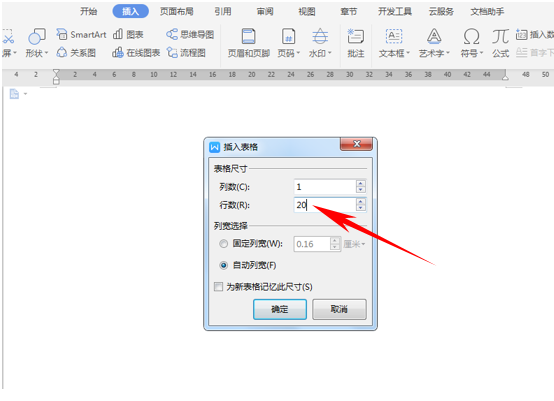This screenshot has width=554, height=401.
Task: Insert a 公式 formula
Action: [x=501, y=43]
